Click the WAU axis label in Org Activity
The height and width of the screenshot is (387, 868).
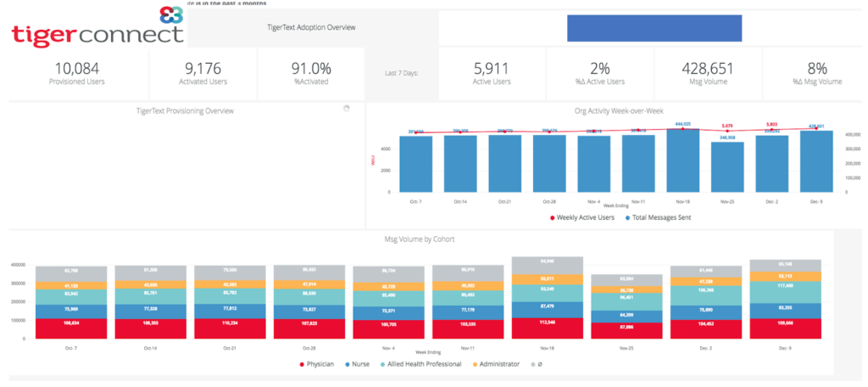374,162
